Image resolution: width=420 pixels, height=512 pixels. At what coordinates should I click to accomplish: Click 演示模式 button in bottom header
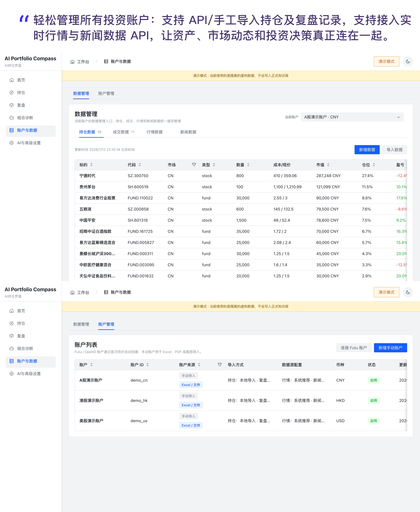(386, 292)
